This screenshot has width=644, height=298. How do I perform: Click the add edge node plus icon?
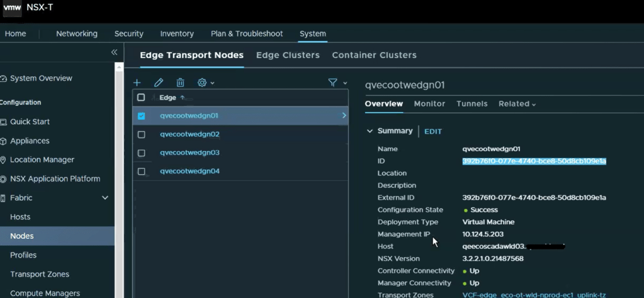pos(137,83)
